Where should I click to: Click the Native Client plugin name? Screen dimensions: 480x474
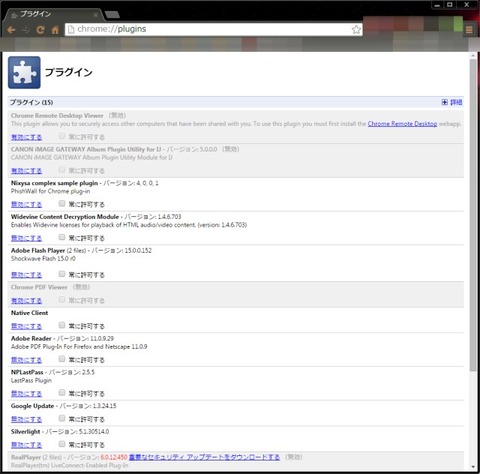(29, 313)
